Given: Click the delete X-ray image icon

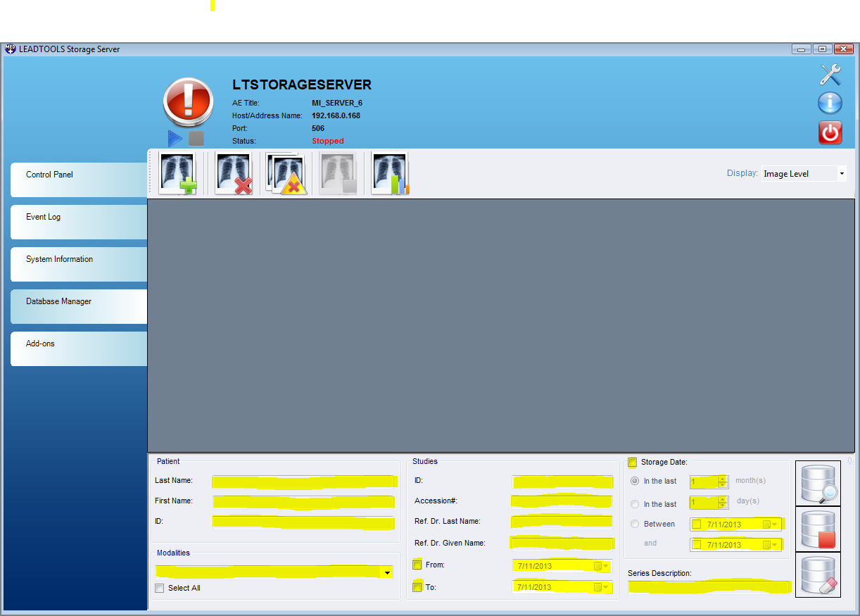Looking at the screenshot, I should (x=234, y=173).
